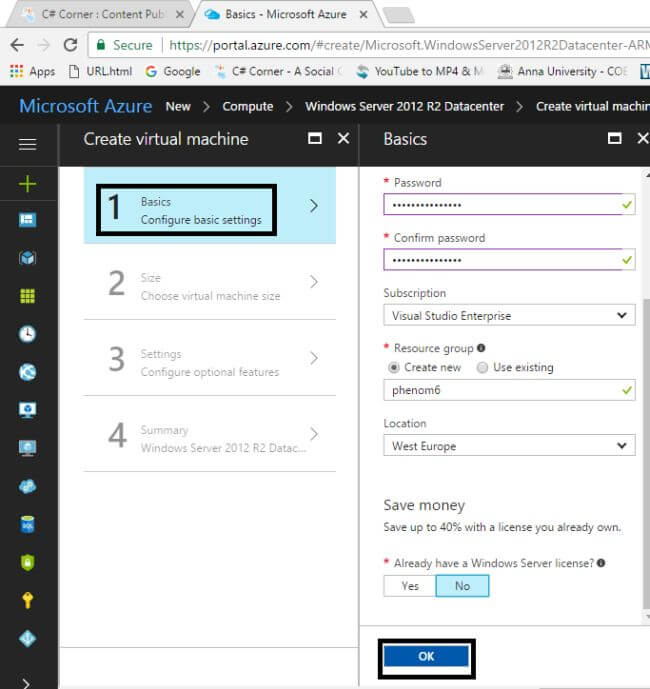The height and width of the screenshot is (689, 650).
Task: Open a new browser tab
Action: tap(399, 15)
